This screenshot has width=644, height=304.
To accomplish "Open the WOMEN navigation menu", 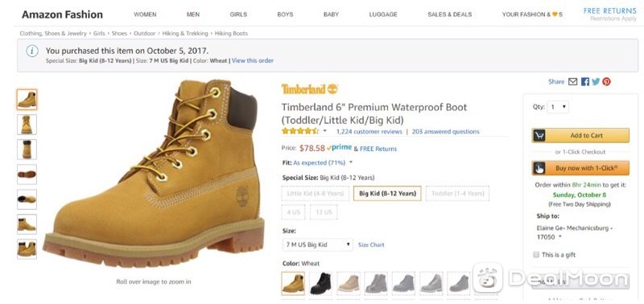I will pyautogui.click(x=145, y=14).
